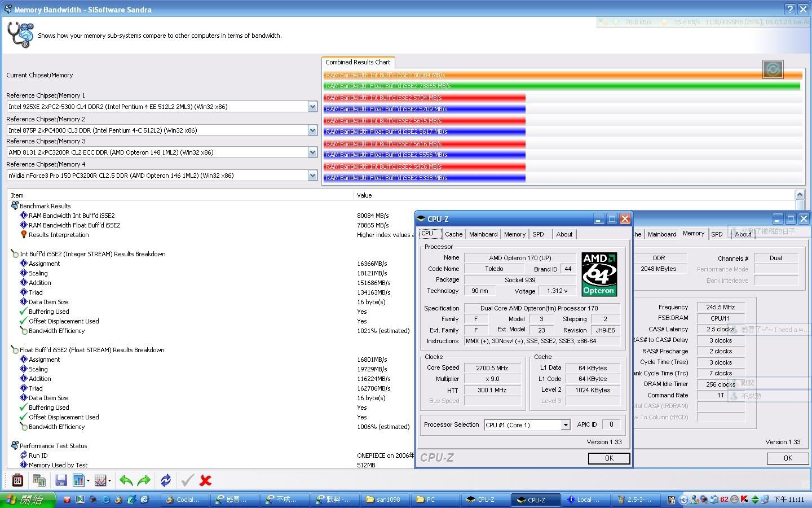Click the Results Interpretation lightbulb icon
The width and height of the screenshot is (812, 508).
(24, 235)
